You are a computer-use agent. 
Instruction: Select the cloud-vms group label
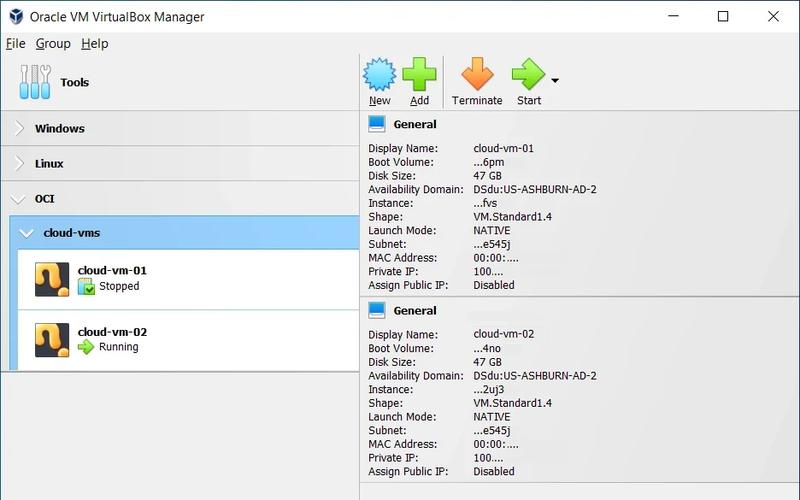[72, 233]
